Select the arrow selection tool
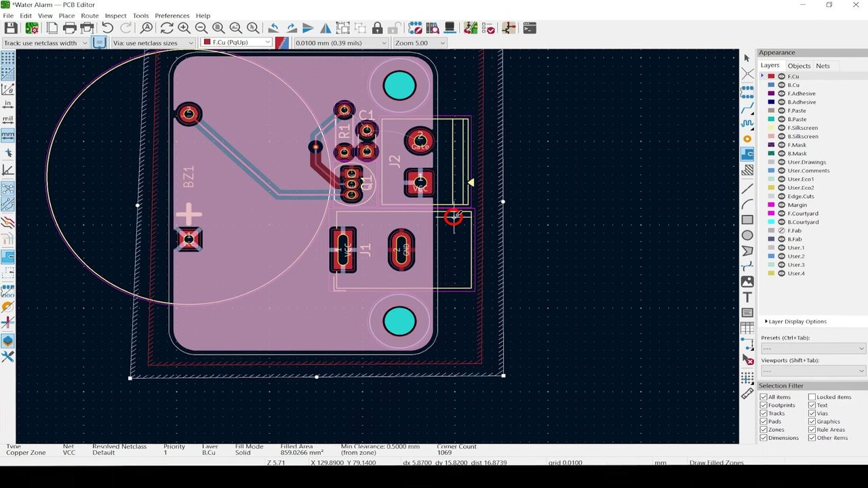 click(x=747, y=58)
